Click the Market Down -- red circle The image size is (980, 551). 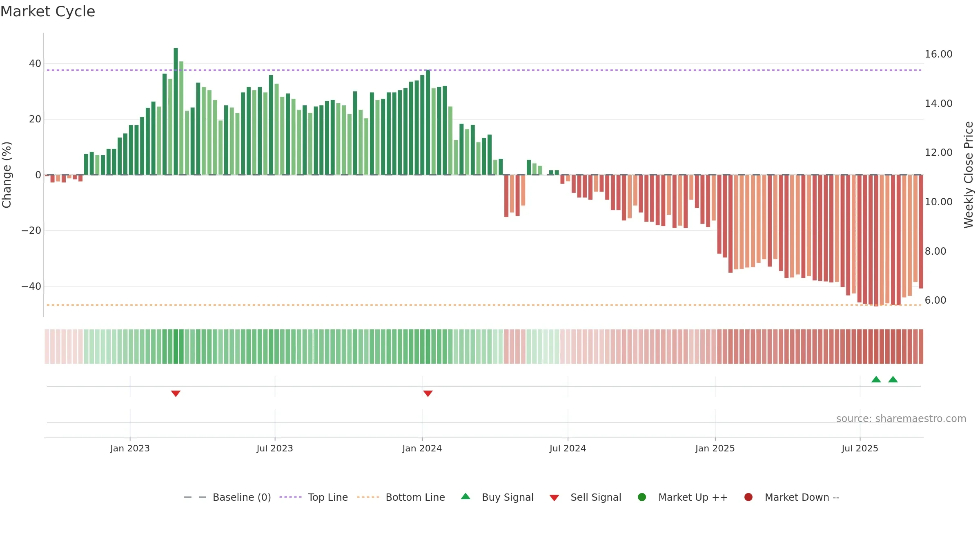tap(748, 497)
